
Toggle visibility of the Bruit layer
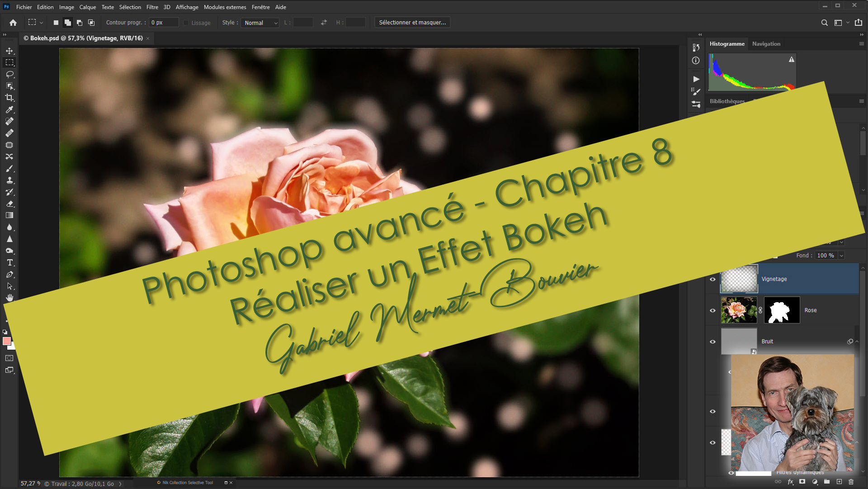pos(712,342)
